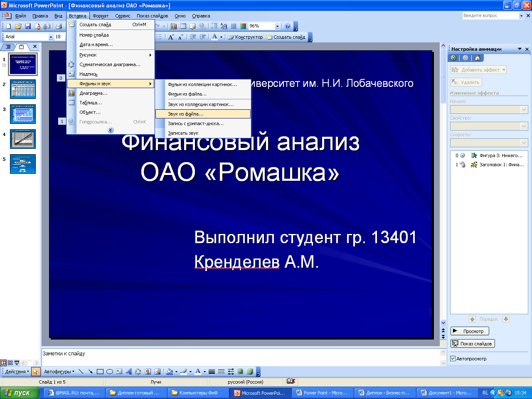The image size is (532, 399).
Task: Click the Показ слайдов button in the task pane
Action: [473, 344]
